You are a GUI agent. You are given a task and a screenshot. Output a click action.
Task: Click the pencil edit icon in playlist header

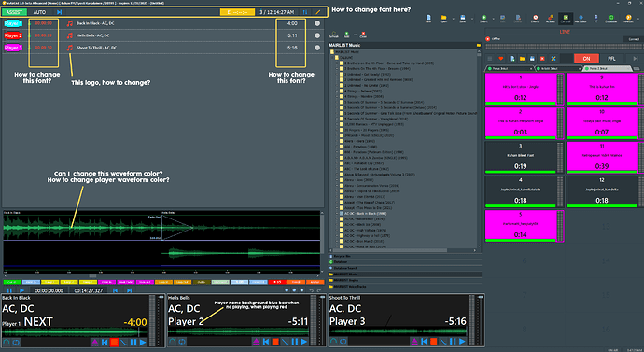pos(318,12)
